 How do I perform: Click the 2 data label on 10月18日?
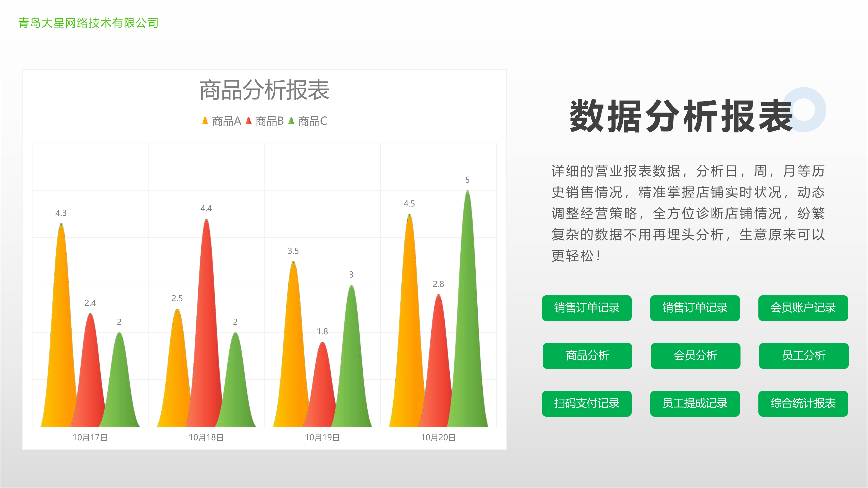coord(235,322)
